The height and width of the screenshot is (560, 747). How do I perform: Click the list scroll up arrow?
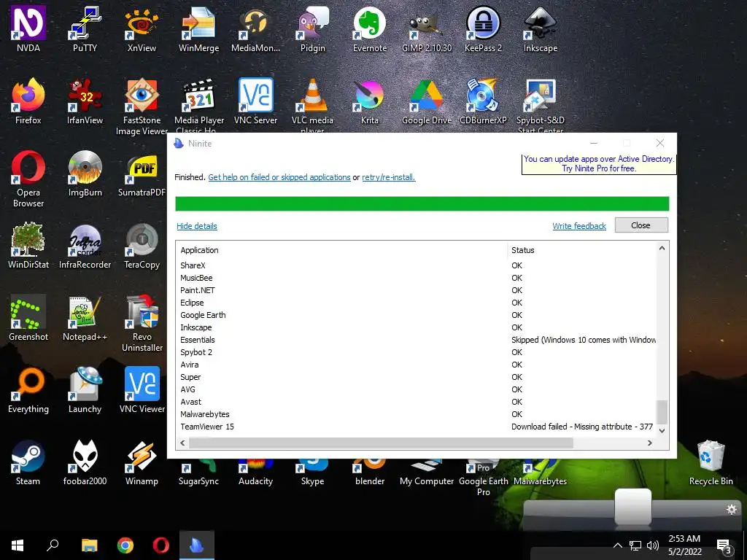coord(662,248)
